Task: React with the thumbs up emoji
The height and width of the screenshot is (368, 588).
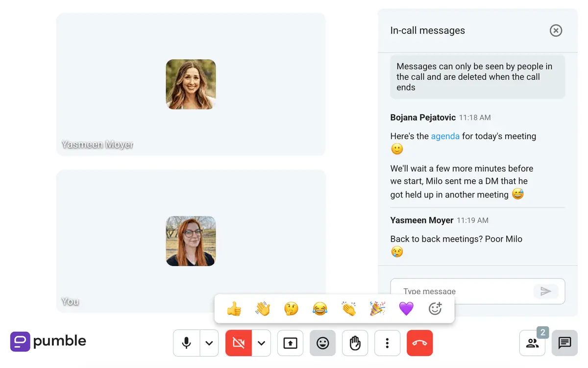Action: pos(234,309)
